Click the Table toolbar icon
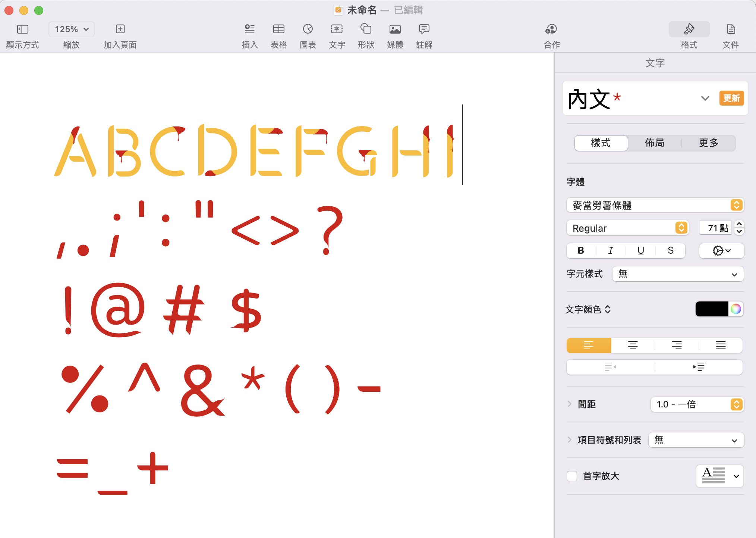This screenshot has width=756, height=538. point(278,29)
